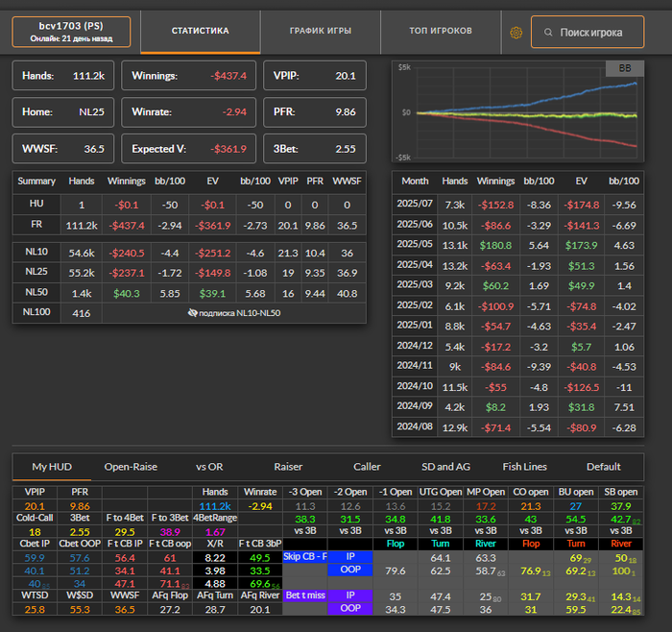Screen dimensions: 672x632
Task: Switch to the vs OR HUD tab
Action: coord(208,467)
